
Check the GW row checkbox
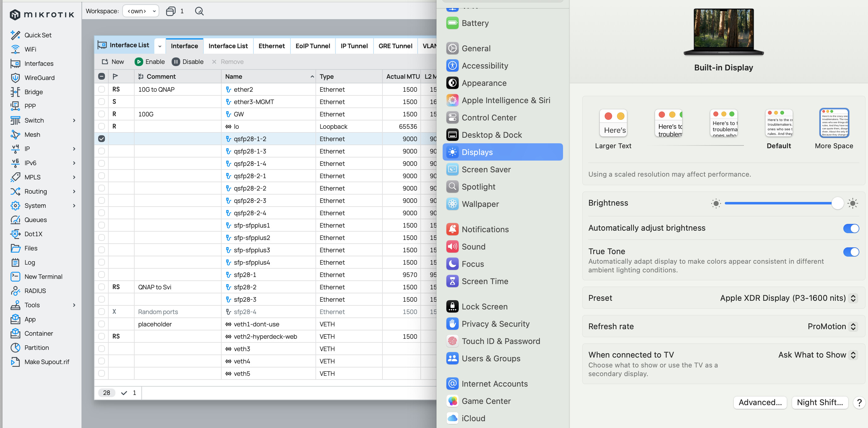102,114
